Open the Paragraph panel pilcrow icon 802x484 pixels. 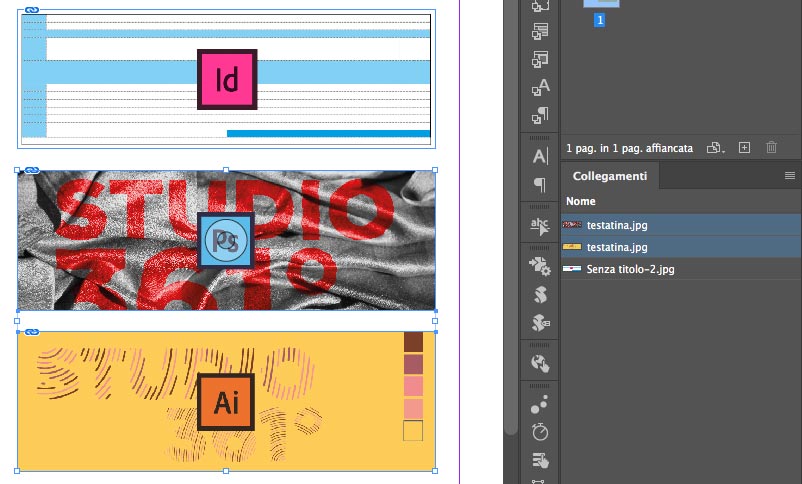pyautogui.click(x=540, y=184)
